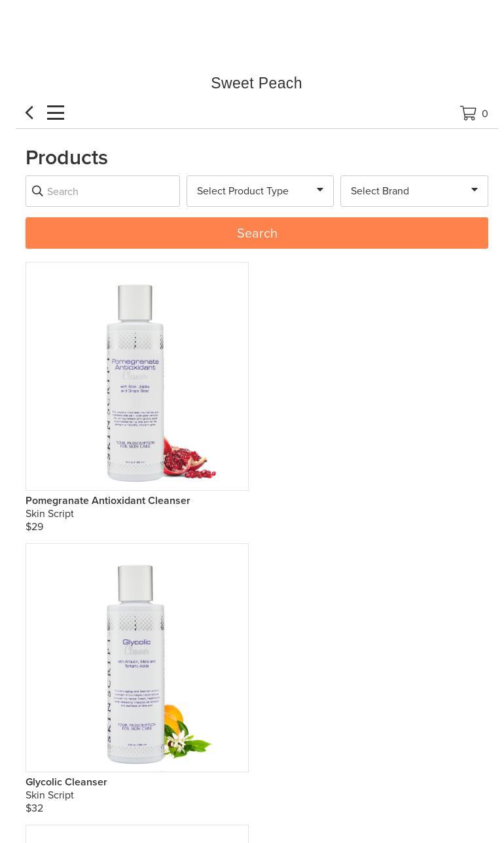Click the Pomegranate Antioxidant Cleanser title
Image resolution: width=504 pixels, height=843 pixels.
[x=108, y=501]
